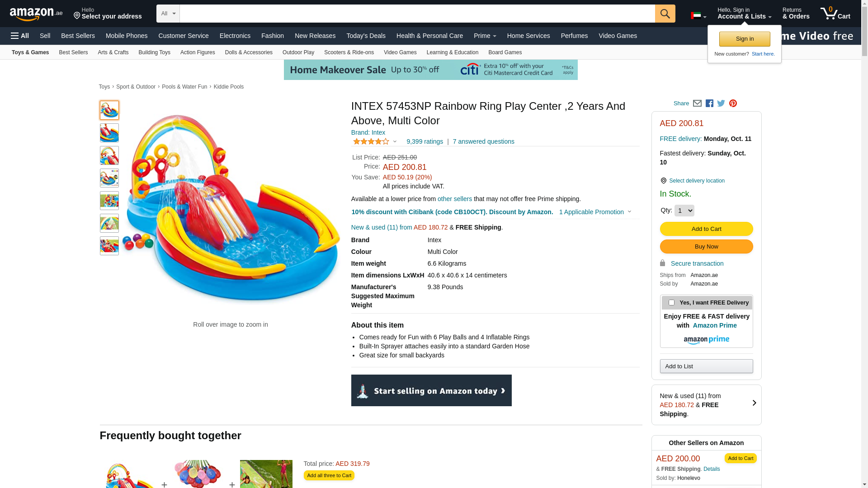Click the Buy Now button

706,247
